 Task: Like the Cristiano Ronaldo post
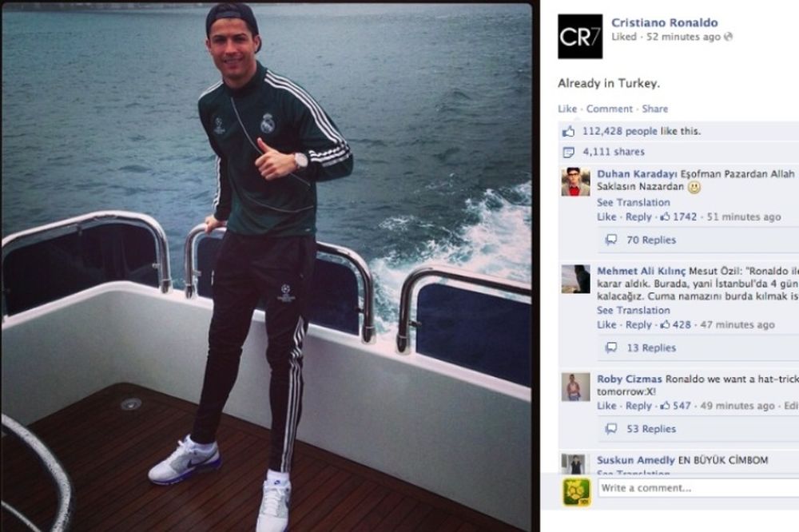tap(567, 109)
